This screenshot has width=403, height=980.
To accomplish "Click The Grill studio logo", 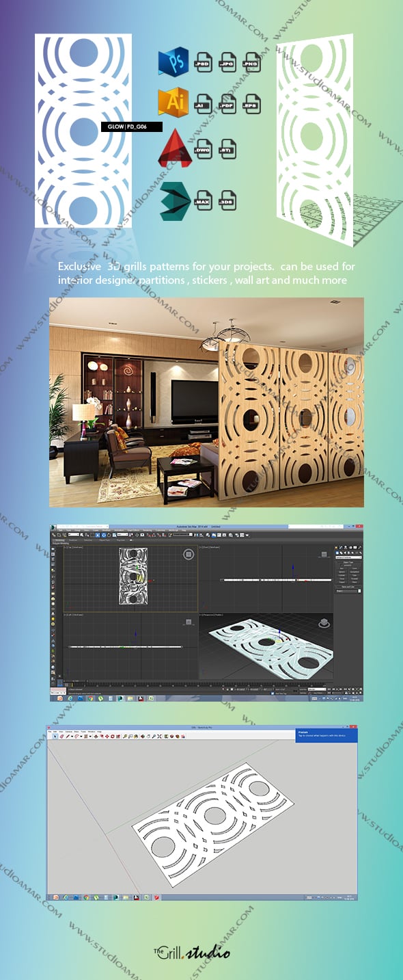I will coord(191,953).
